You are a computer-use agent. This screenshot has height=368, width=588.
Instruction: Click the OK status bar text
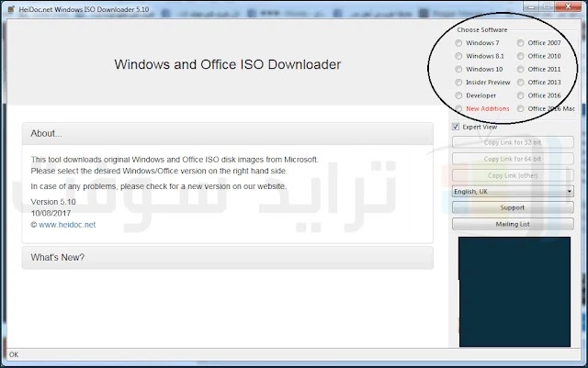(14, 354)
